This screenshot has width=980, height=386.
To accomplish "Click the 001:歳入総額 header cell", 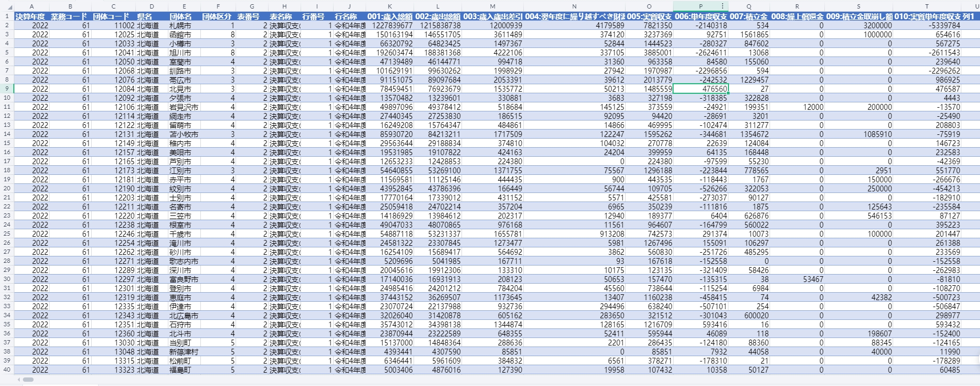I will [390, 17].
